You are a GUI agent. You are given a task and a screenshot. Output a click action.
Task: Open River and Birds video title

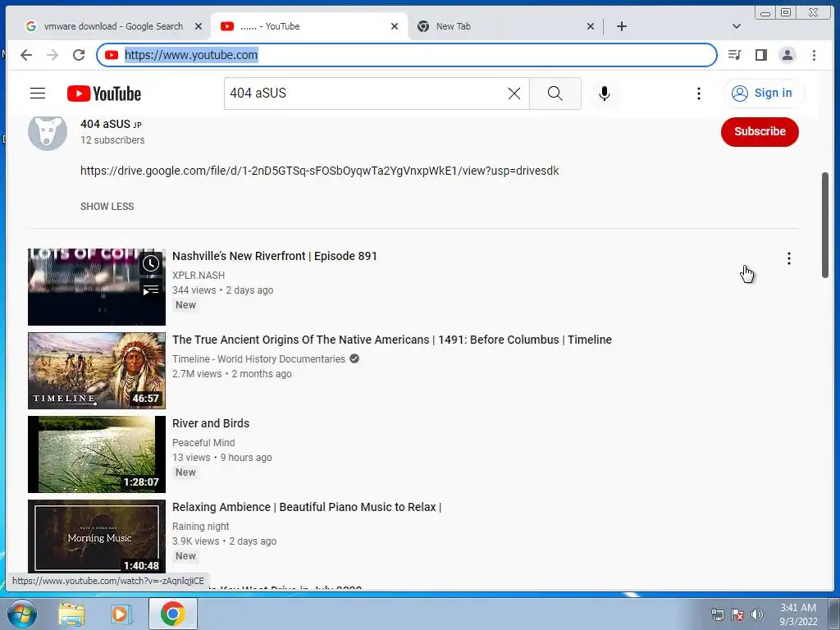tap(211, 423)
